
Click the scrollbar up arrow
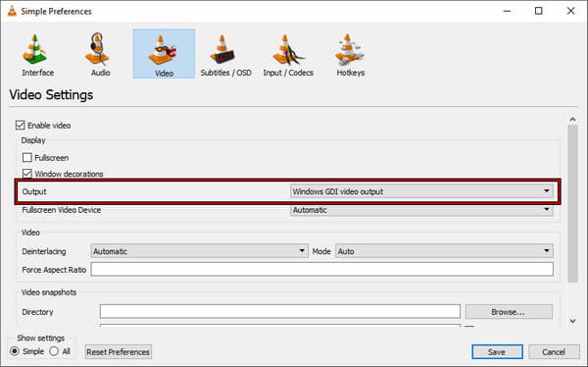[572, 120]
